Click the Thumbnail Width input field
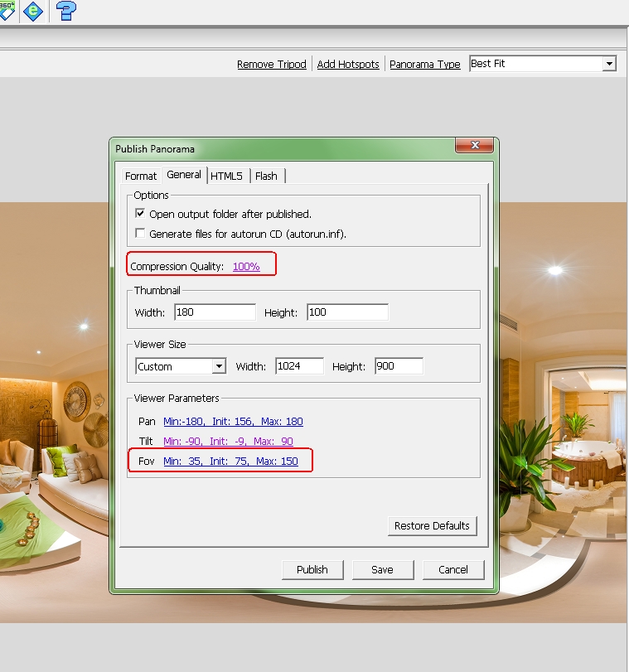629x672 pixels. pyautogui.click(x=215, y=312)
